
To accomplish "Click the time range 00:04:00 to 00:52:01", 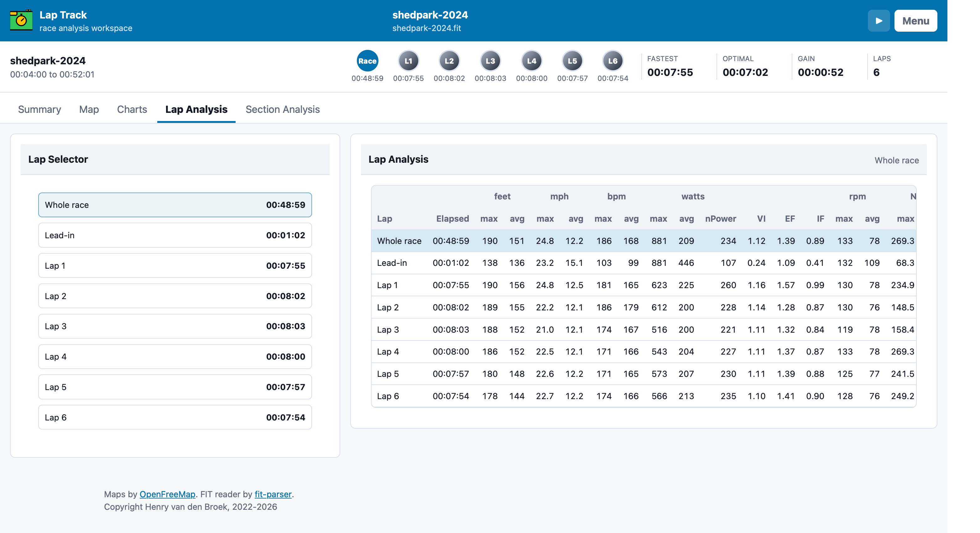I will [x=52, y=75].
